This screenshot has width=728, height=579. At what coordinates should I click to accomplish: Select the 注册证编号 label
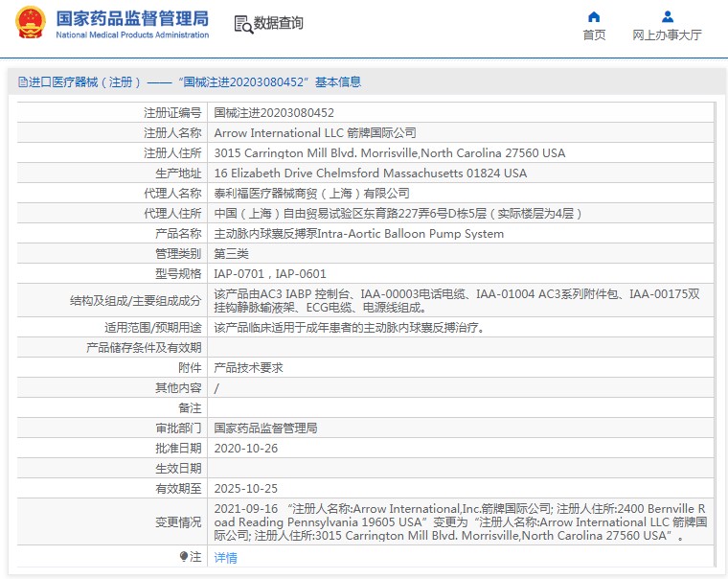(x=172, y=113)
